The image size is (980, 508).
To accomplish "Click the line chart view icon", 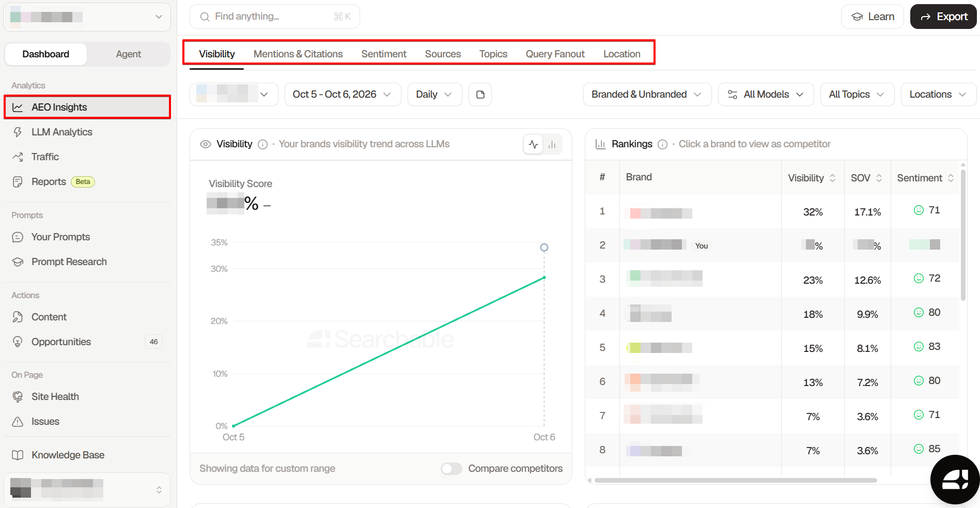I will coord(533,144).
